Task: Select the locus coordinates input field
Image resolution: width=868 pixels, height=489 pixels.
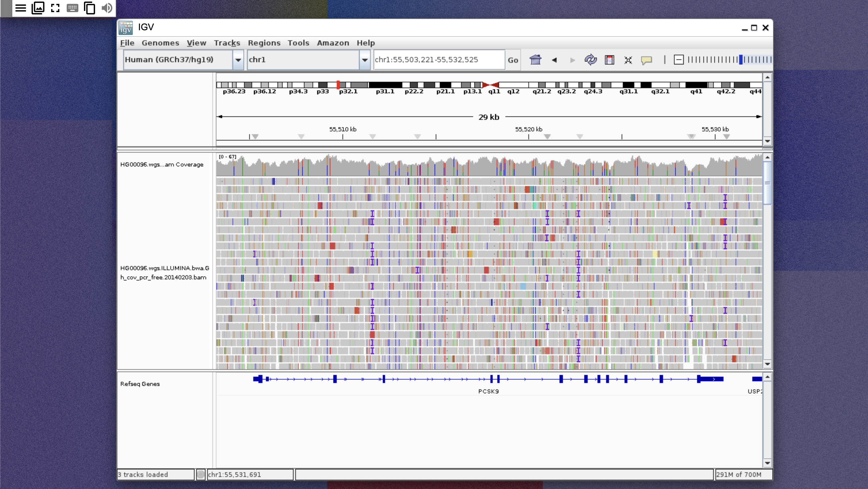Action: 438,60
